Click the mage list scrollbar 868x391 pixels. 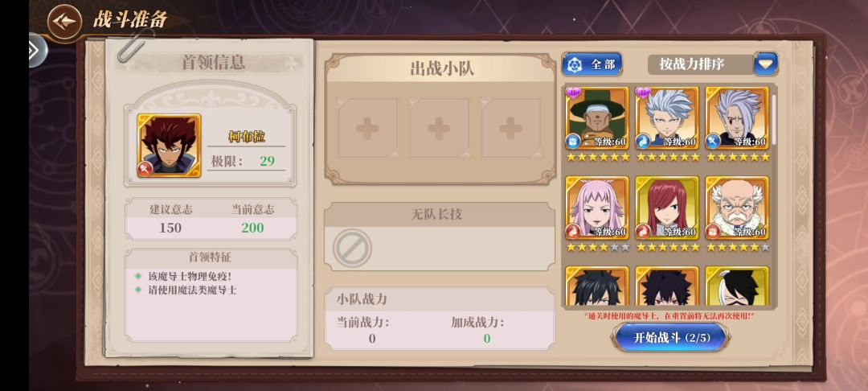(x=773, y=119)
